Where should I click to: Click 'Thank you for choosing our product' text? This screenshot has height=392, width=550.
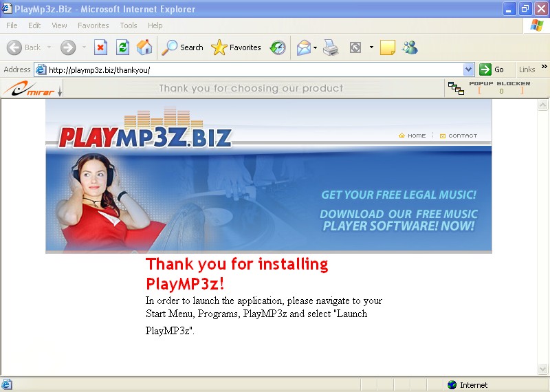pos(251,88)
